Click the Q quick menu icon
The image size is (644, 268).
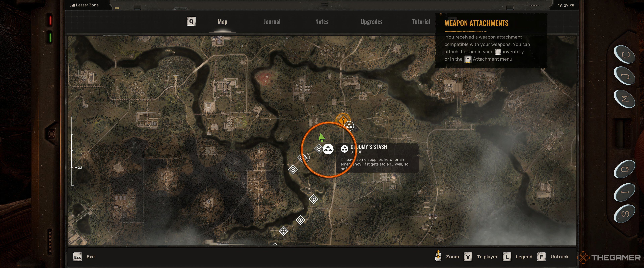[191, 21]
